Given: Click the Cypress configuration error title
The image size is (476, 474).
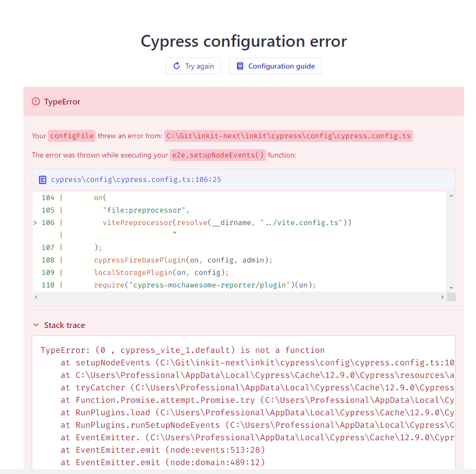Looking at the screenshot, I should (244, 41).
